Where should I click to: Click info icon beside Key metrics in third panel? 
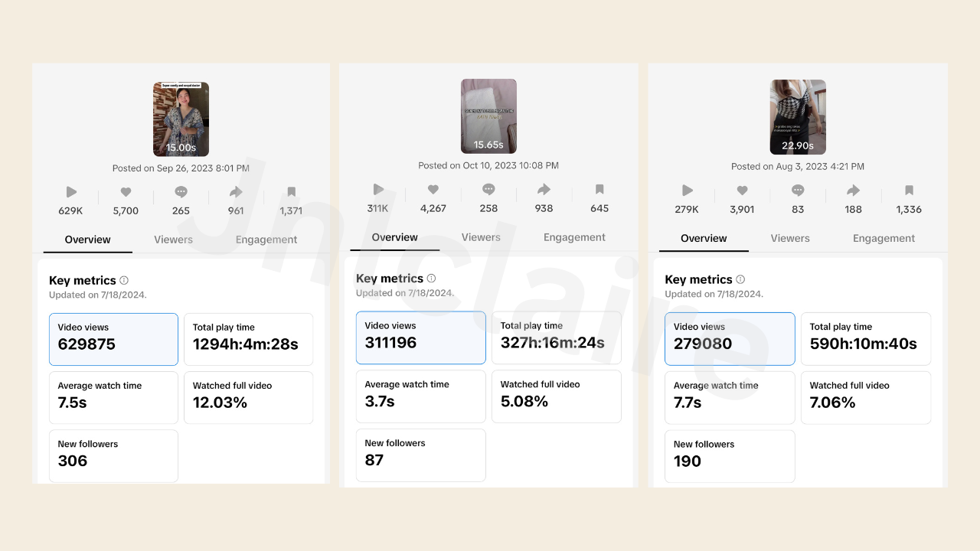click(x=740, y=279)
